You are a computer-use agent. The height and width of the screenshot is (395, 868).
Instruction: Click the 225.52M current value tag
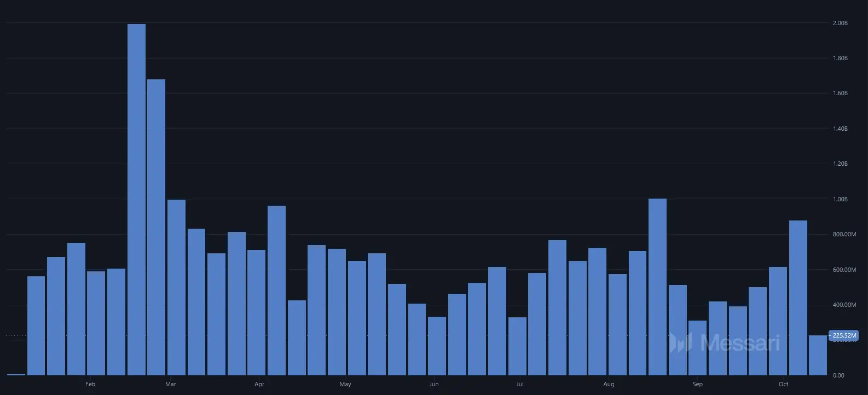click(844, 335)
